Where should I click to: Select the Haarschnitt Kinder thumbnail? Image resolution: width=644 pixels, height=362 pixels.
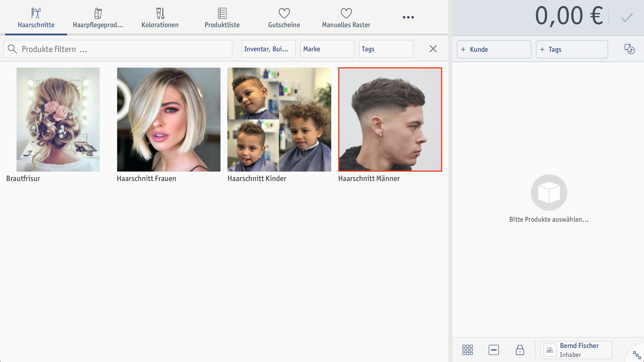[279, 119]
